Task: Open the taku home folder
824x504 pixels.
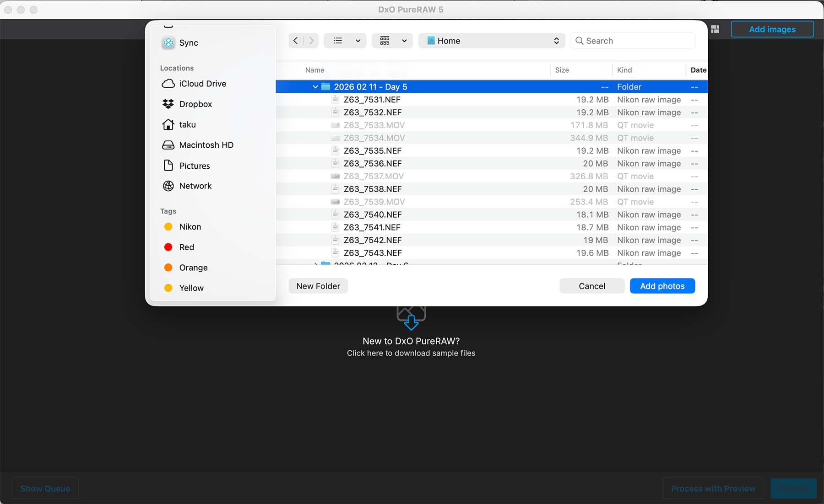Action: [187, 124]
